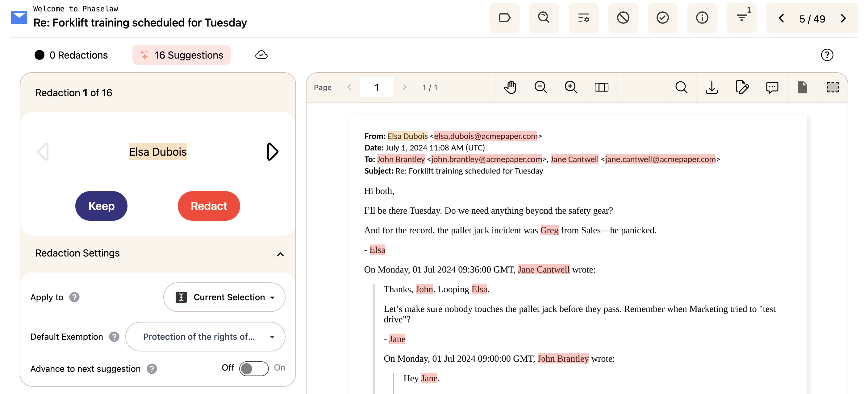Open help for Advance to next suggestion

click(152, 369)
